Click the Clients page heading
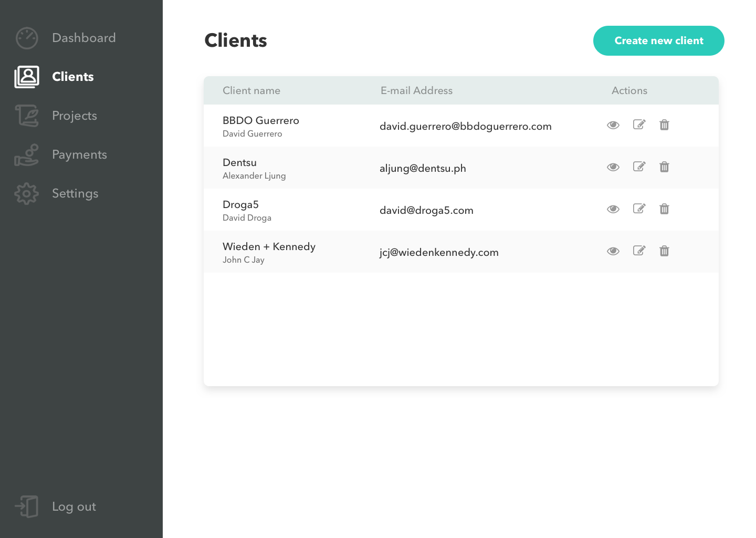Screen dimensions: 756x538 (236, 40)
